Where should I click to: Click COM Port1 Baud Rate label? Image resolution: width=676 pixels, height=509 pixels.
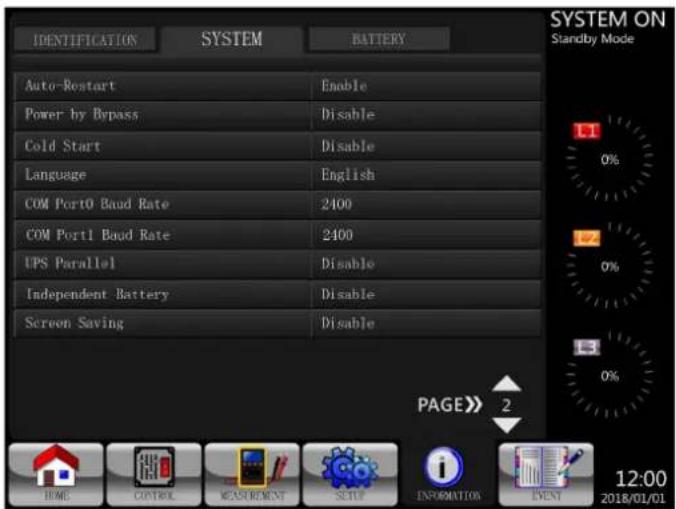pyautogui.click(x=98, y=235)
